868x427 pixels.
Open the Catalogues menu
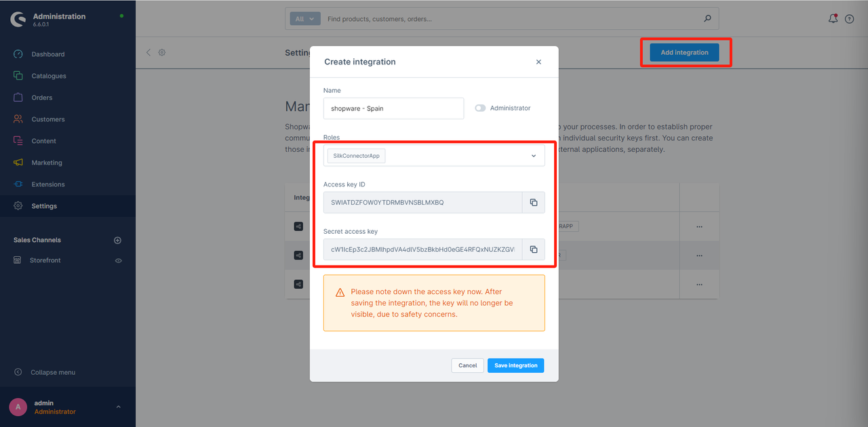tap(49, 76)
